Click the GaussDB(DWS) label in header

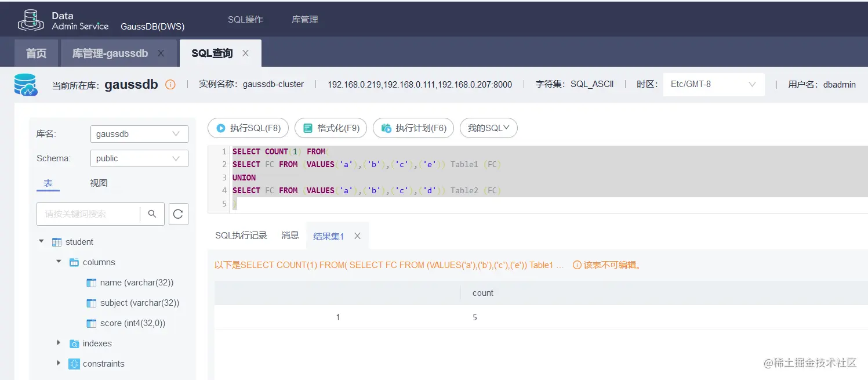(152, 27)
